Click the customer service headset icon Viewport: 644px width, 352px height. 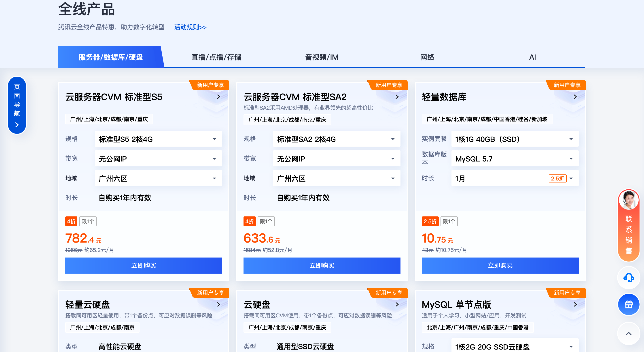629,278
